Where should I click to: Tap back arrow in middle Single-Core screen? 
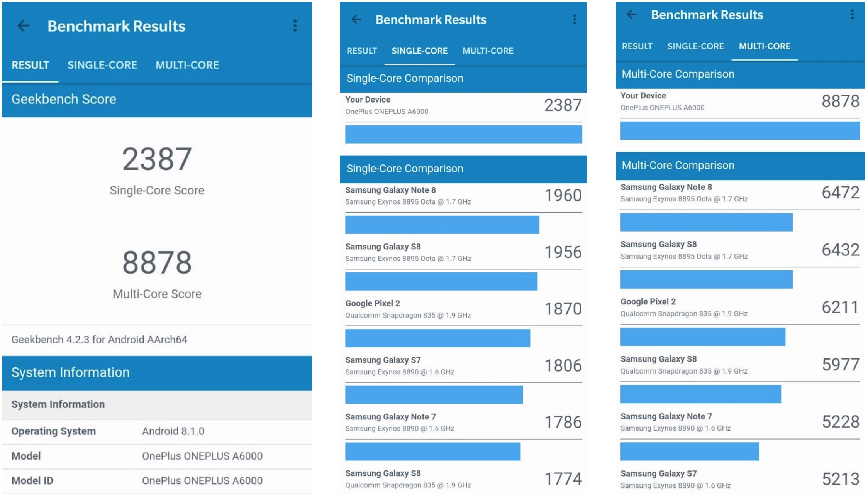[x=356, y=19]
